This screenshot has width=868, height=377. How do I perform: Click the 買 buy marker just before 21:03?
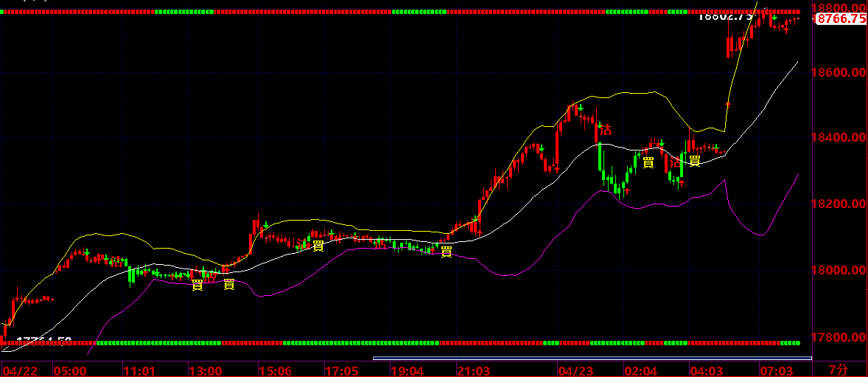point(446,252)
